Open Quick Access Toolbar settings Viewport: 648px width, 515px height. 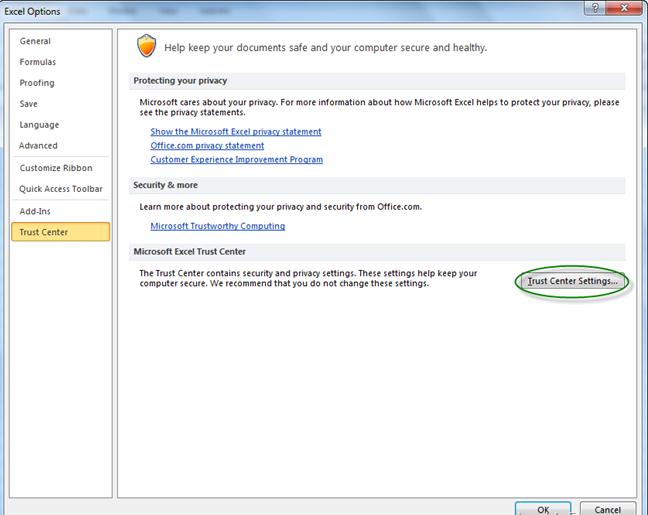pos(61,189)
